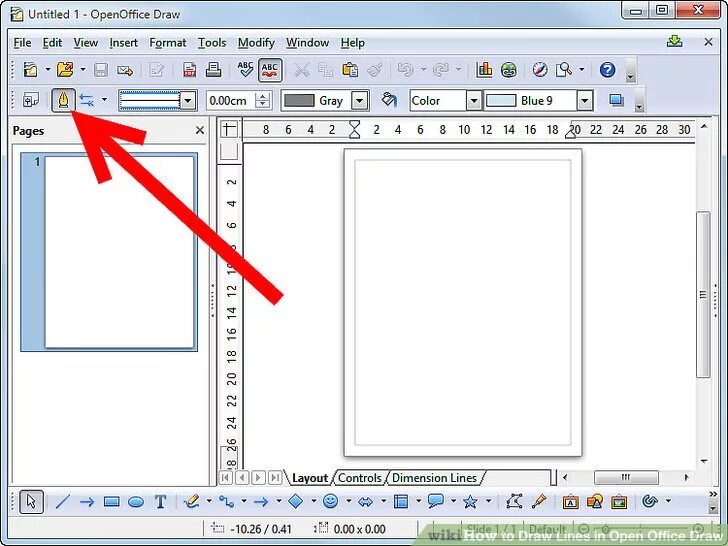728x546 pixels.
Task: Click the Arrow Style icon
Action: pos(86,100)
